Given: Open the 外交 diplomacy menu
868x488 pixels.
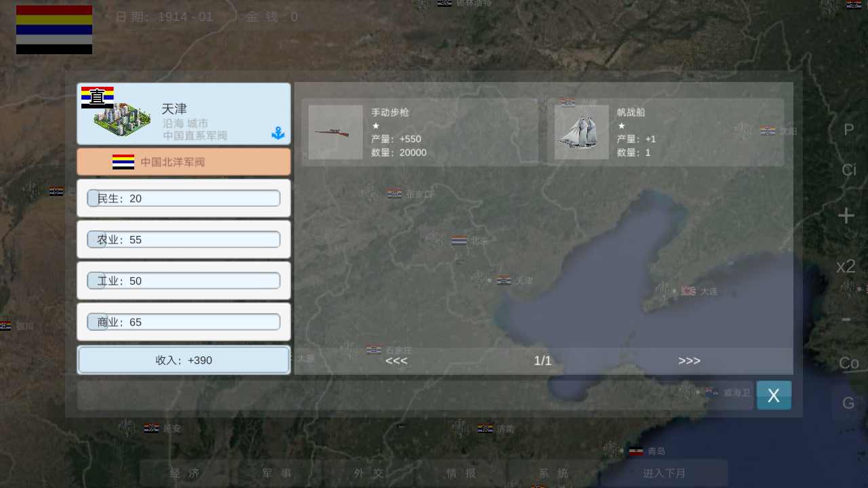Looking at the screenshot, I should 369,473.
